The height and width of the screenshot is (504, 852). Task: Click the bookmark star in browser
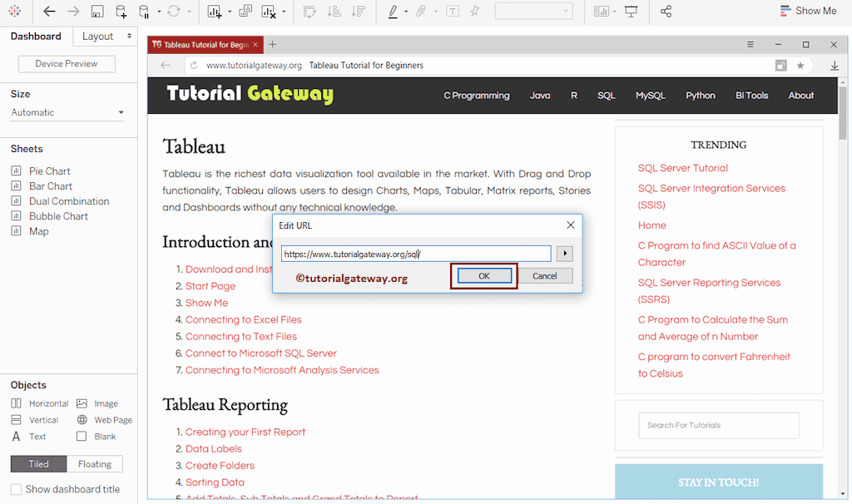click(800, 66)
